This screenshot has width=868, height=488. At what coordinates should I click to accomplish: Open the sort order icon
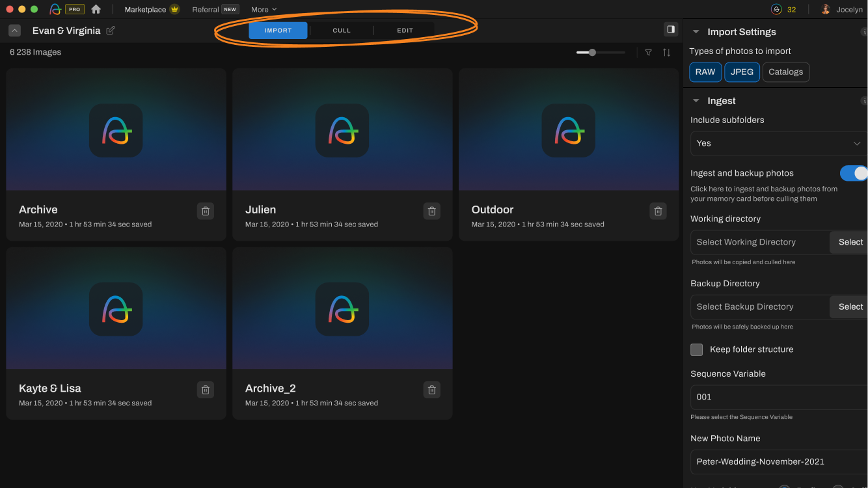pos(666,53)
